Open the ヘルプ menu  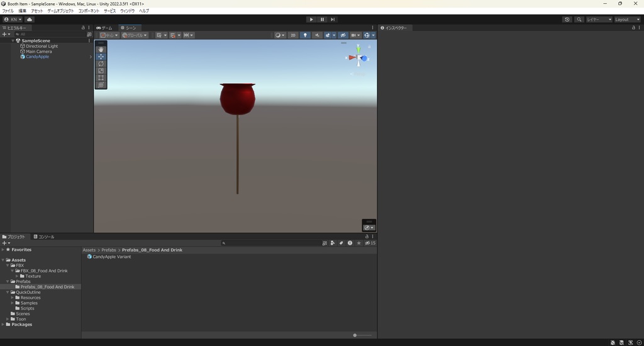coord(144,11)
